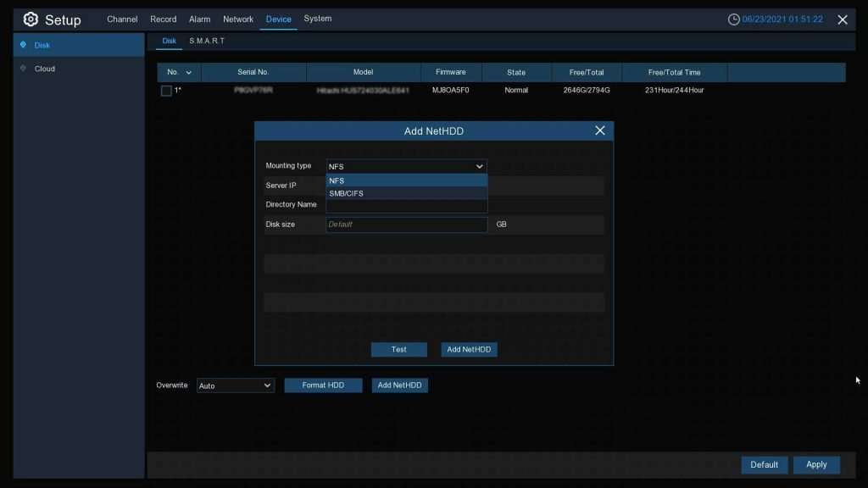The height and width of the screenshot is (488, 868).
Task: Restore defaults with the Default button
Action: click(x=764, y=464)
